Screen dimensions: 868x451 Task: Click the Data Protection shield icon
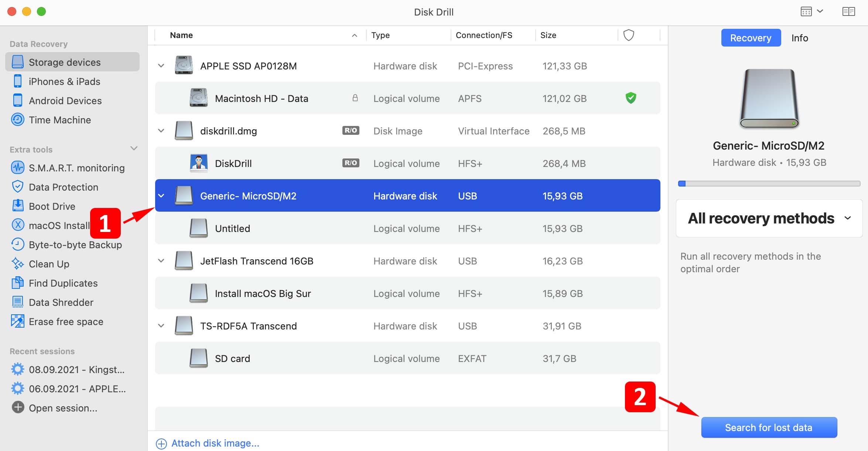pyautogui.click(x=17, y=187)
